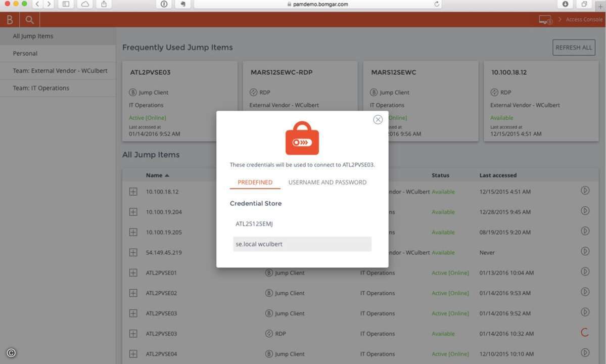Image resolution: width=606 pixels, height=364 pixels.
Task: Start a jump to ATL2PVSE01
Action: (x=585, y=271)
